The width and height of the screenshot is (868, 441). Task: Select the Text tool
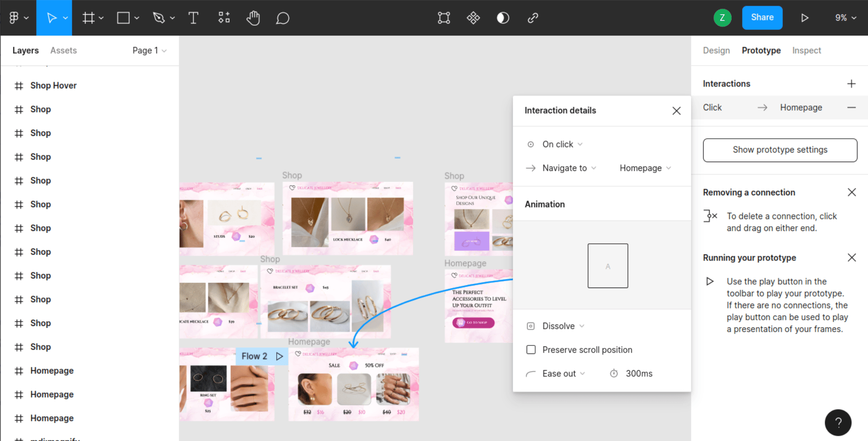[x=193, y=18]
